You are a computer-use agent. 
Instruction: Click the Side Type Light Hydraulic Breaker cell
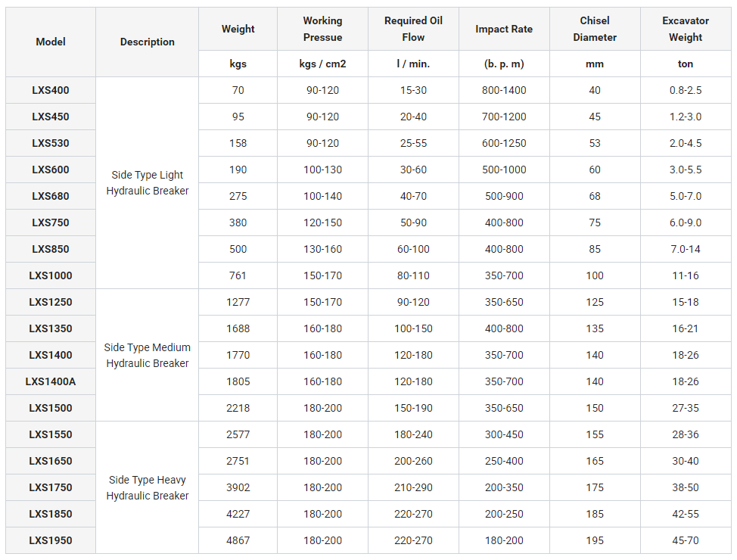click(x=148, y=183)
